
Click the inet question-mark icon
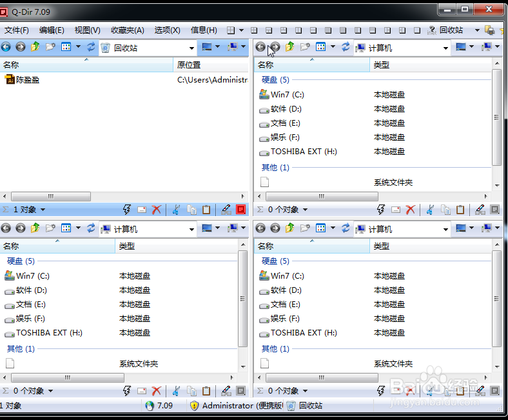pyautogui.click(x=431, y=30)
